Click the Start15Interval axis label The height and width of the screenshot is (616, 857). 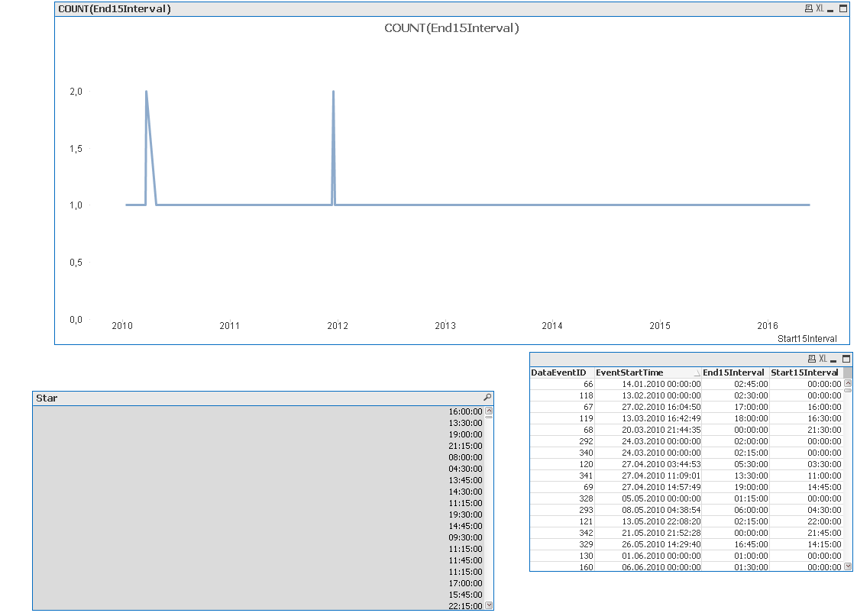coord(807,339)
